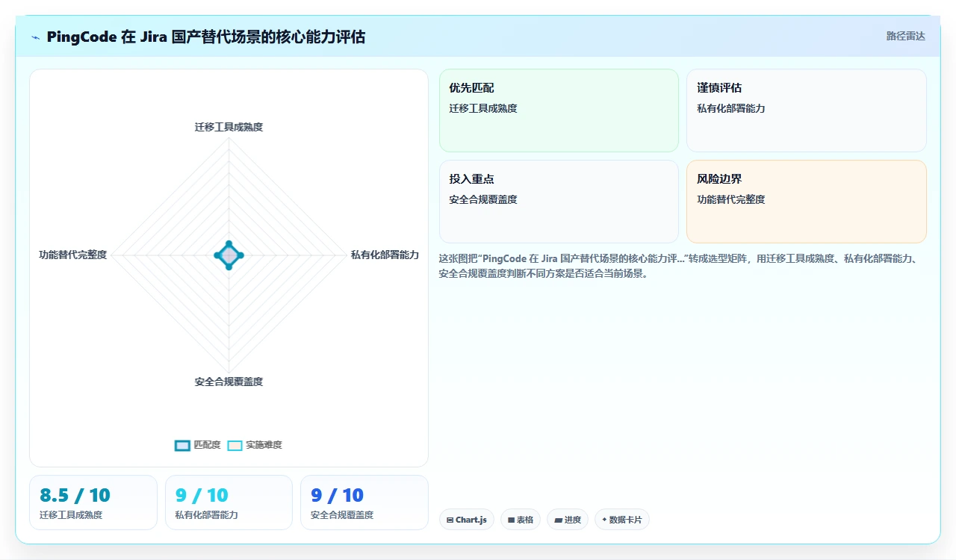Image resolution: width=956 pixels, height=560 pixels.
Task: Select the 进度 tag
Action: point(568,520)
